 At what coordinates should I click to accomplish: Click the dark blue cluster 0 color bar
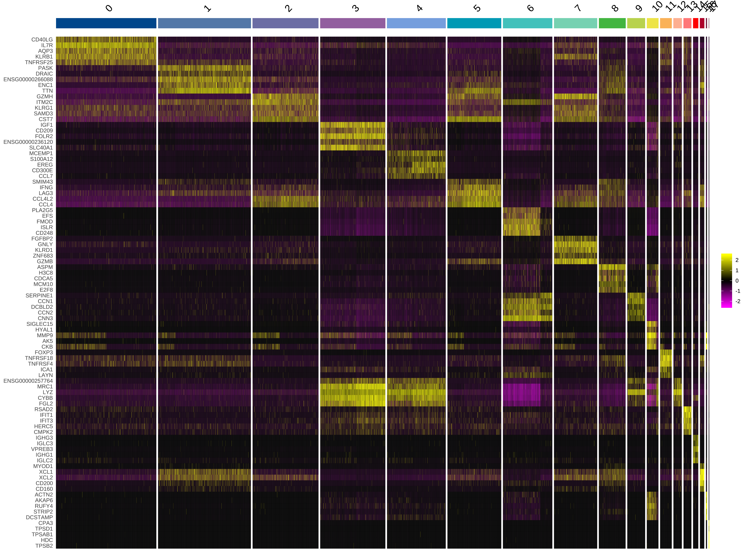pos(106,23)
